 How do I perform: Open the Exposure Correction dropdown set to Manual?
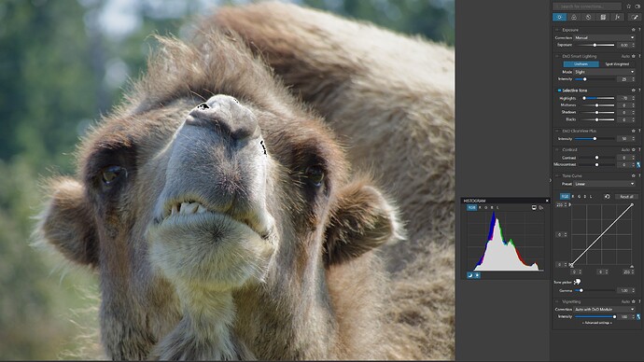pos(604,37)
